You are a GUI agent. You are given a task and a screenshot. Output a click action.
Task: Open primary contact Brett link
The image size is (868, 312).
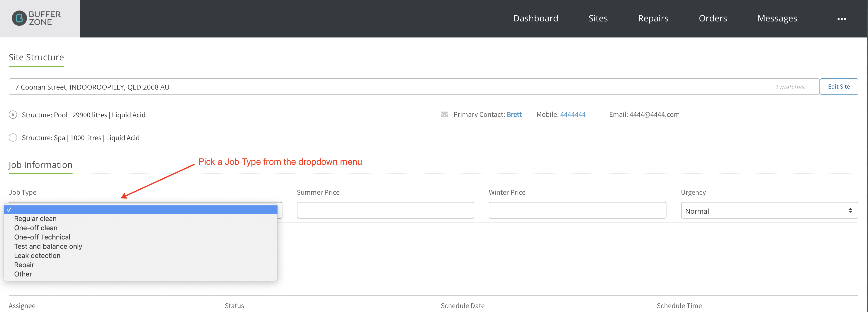514,115
